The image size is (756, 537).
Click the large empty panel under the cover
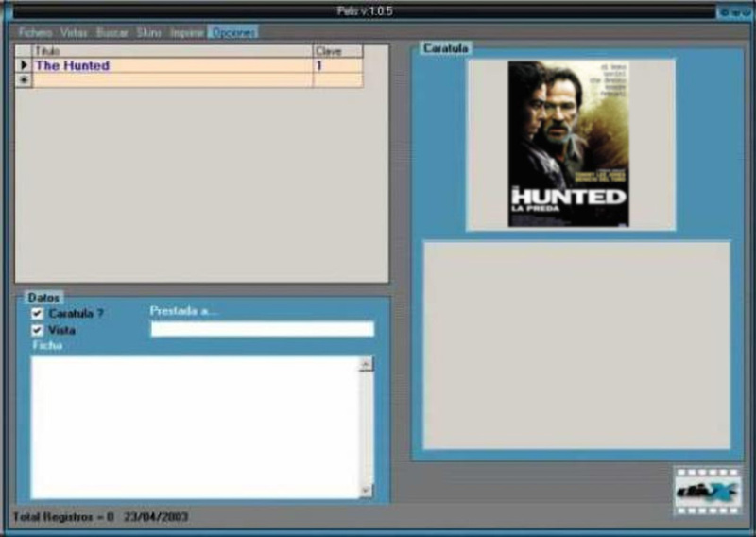point(576,345)
